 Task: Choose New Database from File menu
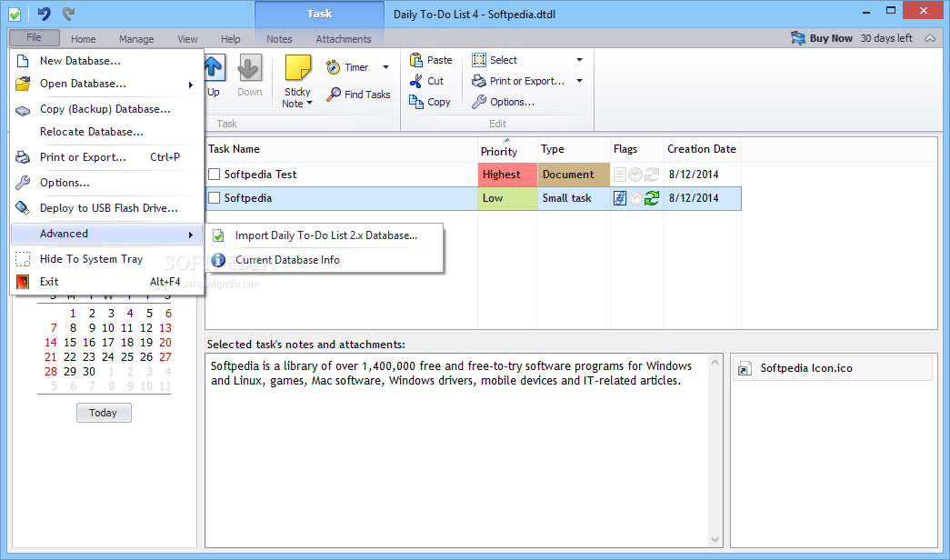[106, 61]
